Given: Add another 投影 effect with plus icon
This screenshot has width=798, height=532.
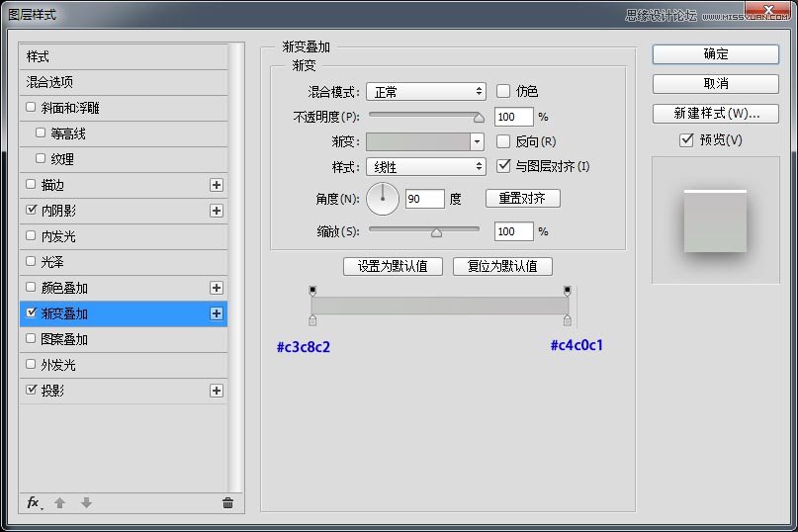Looking at the screenshot, I should (217, 391).
